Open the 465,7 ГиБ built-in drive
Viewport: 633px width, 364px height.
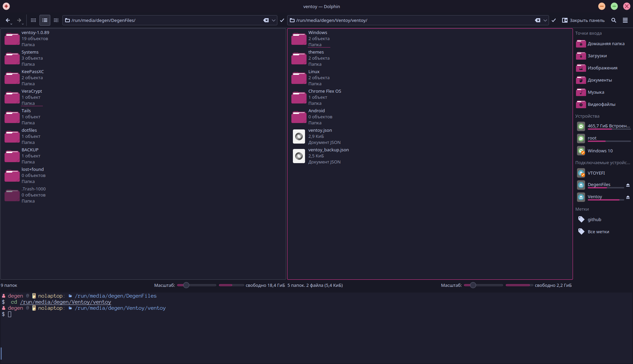tap(603, 126)
